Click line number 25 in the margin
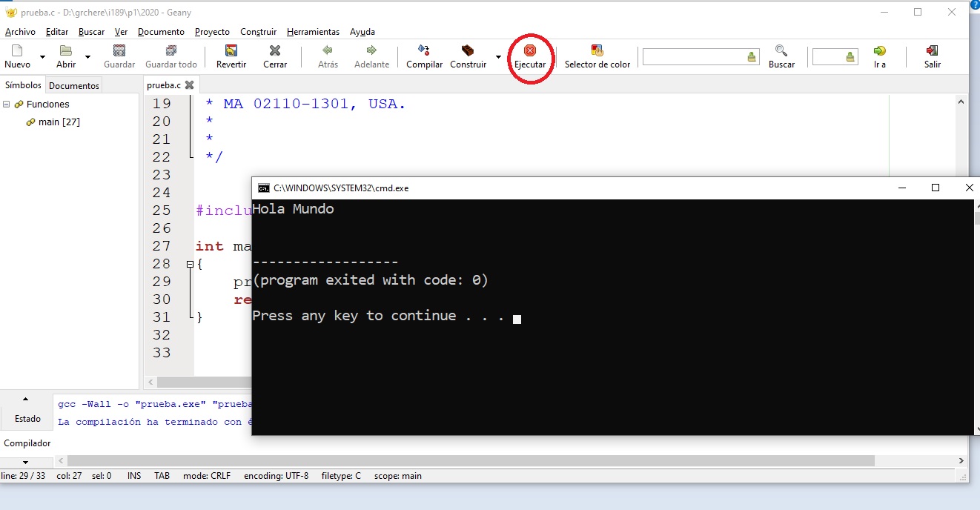Screen dimensions: 980x510 [162, 211]
